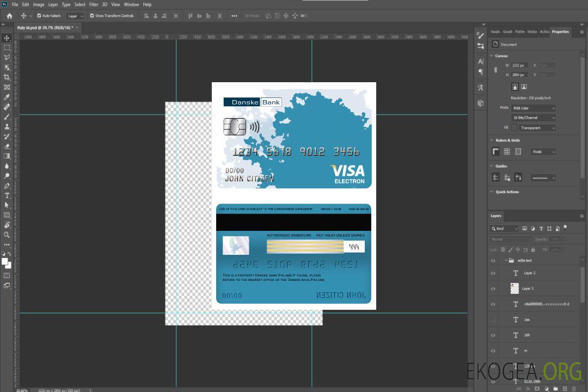Image resolution: width=588 pixels, height=392 pixels.
Task: Select the Frame tool
Action: (7, 87)
